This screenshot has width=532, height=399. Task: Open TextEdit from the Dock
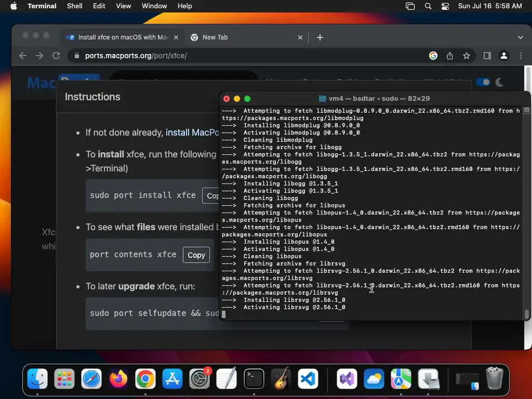pos(227,379)
